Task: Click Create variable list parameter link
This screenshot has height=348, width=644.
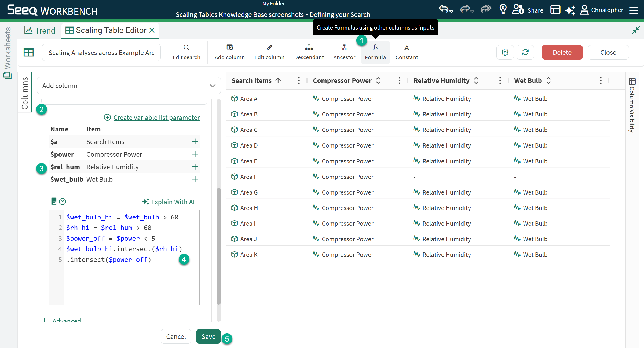Action: coord(156,118)
